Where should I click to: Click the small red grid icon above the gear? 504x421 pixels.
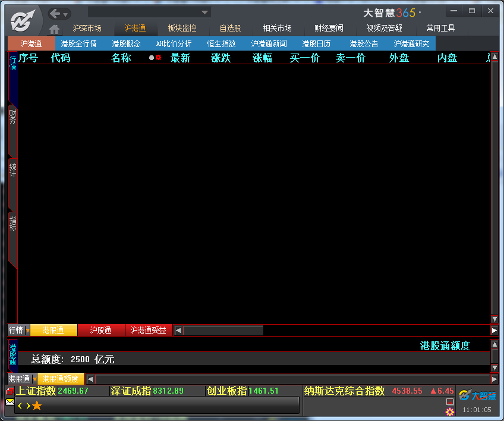(x=450, y=402)
